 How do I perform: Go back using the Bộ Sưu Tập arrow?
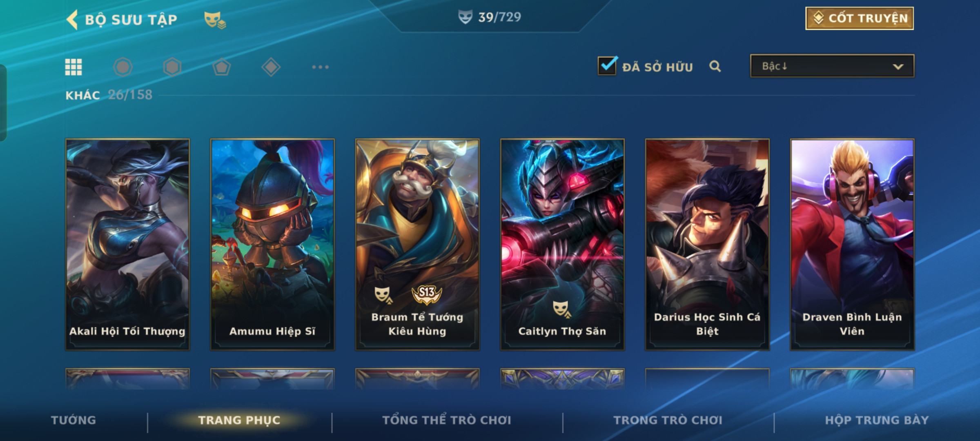click(72, 20)
